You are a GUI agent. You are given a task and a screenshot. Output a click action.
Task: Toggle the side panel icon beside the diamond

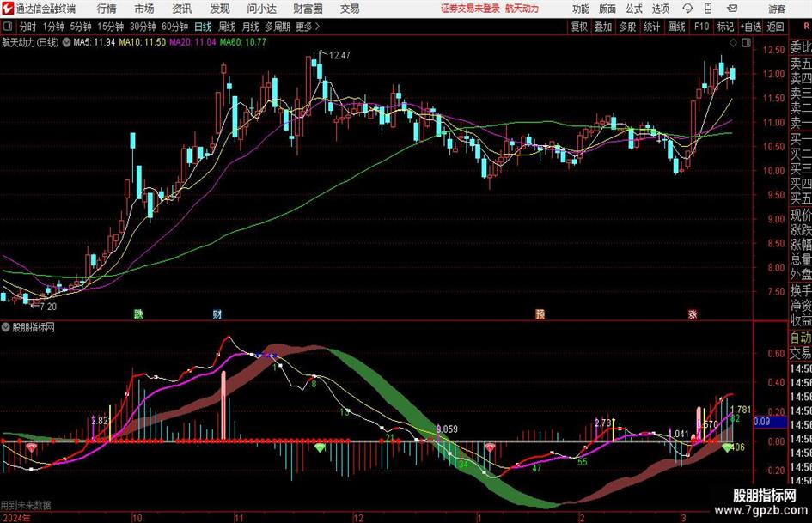click(x=746, y=43)
